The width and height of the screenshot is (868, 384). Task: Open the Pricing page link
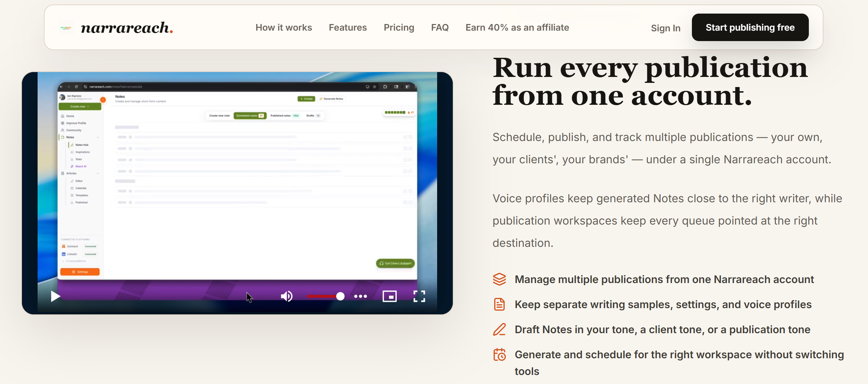tap(399, 28)
